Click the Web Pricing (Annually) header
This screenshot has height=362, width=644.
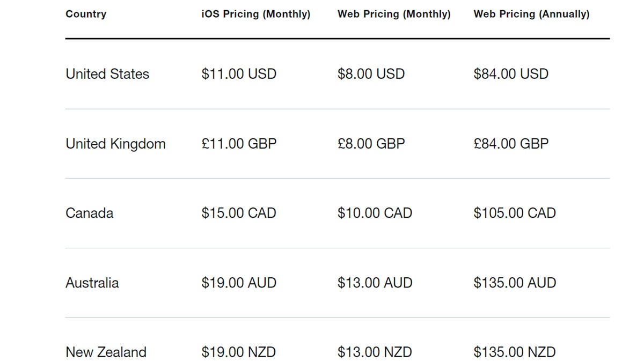coord(531,14)
